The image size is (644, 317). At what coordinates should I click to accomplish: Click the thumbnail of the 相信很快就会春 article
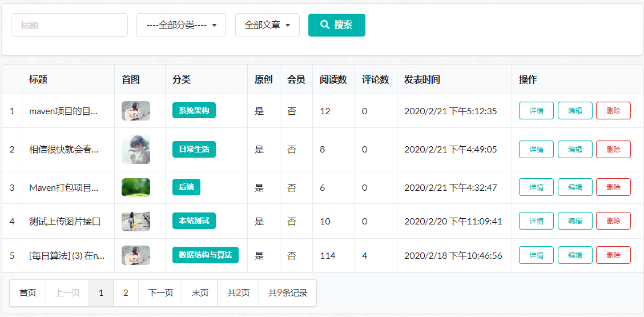pyautogui.click(x=135, y=149)
